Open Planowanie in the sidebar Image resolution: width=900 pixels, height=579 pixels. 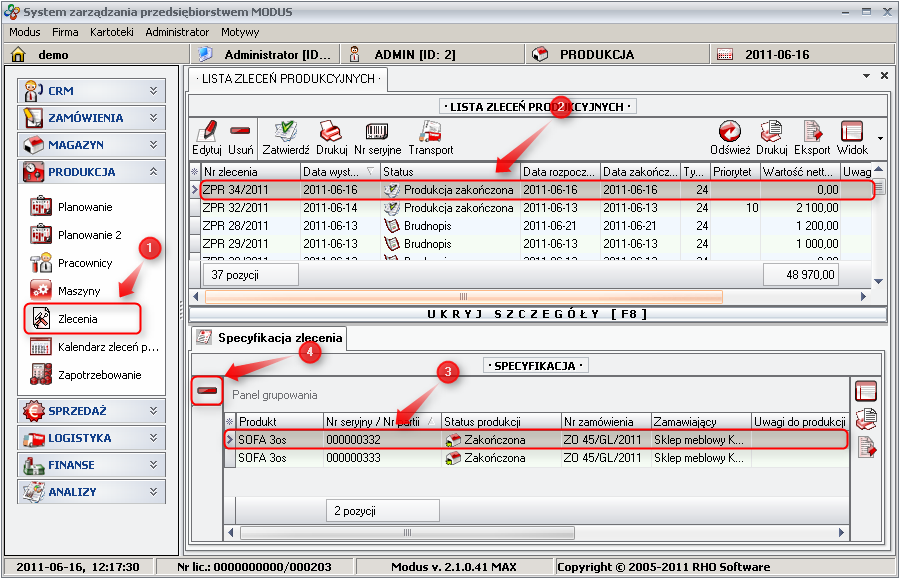[85, 207]
